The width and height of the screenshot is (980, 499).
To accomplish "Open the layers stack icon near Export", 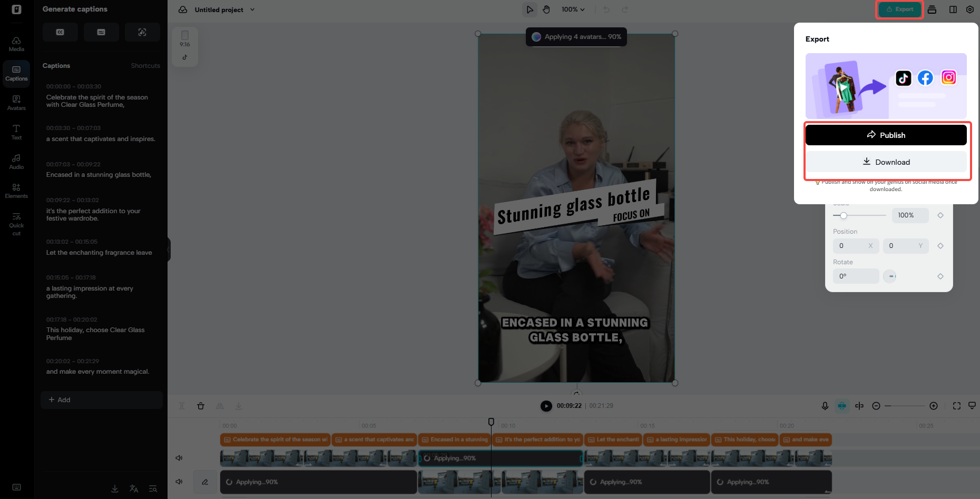I will [932, 9].
